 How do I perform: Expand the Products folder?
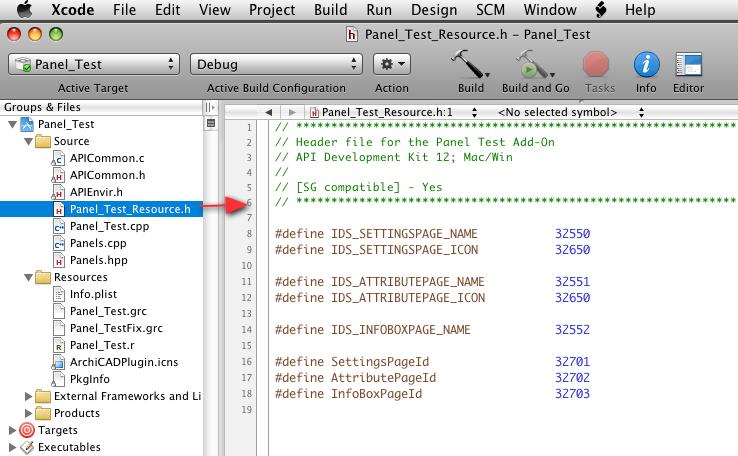coord(28,413)
